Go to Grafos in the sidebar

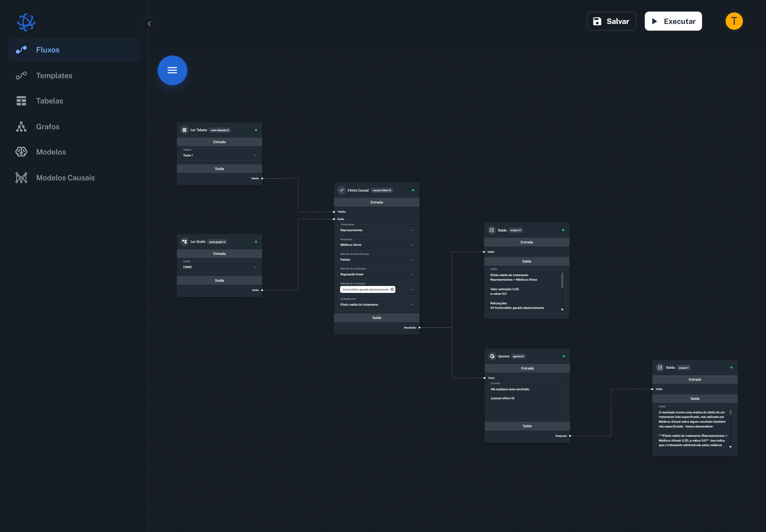(x=74, y=127)
